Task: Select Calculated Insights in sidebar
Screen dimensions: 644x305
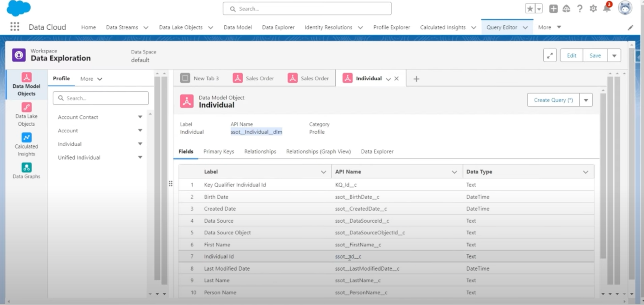Action: pos(27,145)
